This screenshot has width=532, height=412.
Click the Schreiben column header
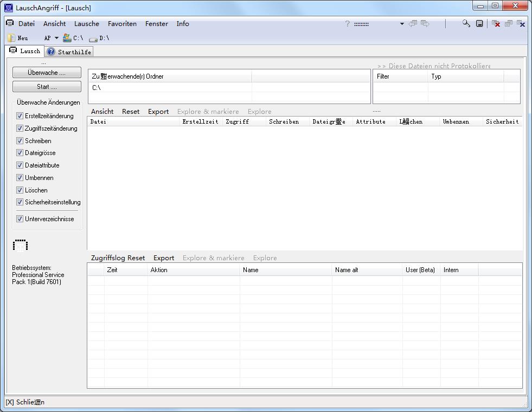pyautogui.click(x=284, y=121)
